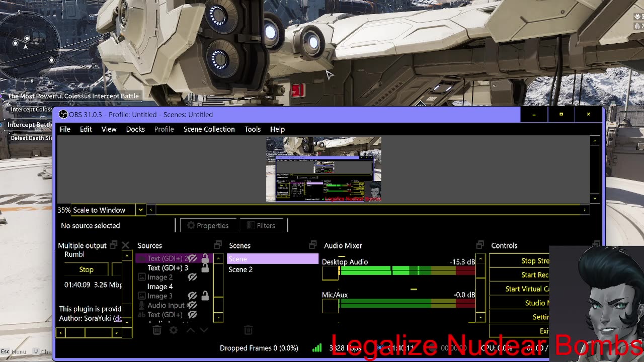
Task: Click the OBS preview thumbnail
Action: (x=324, y=169)
